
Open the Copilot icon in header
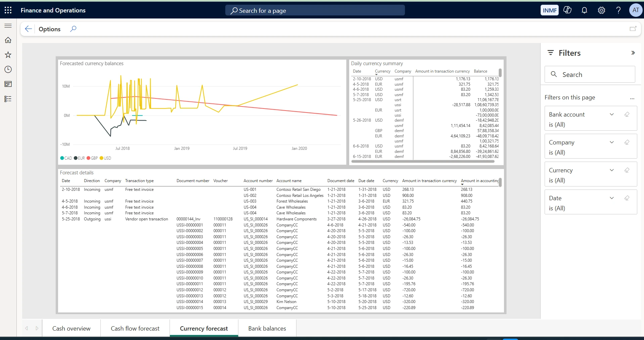[567, 10]
